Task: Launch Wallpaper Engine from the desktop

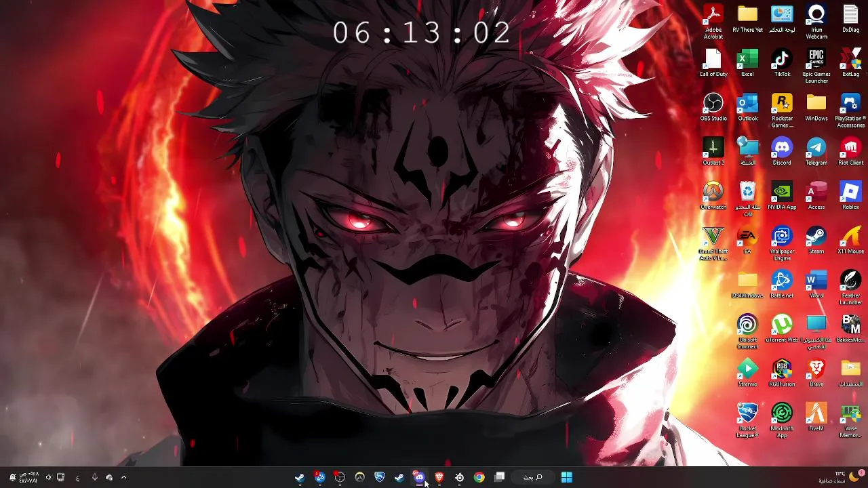Action: pyautogui.click(x=782, y=243)
